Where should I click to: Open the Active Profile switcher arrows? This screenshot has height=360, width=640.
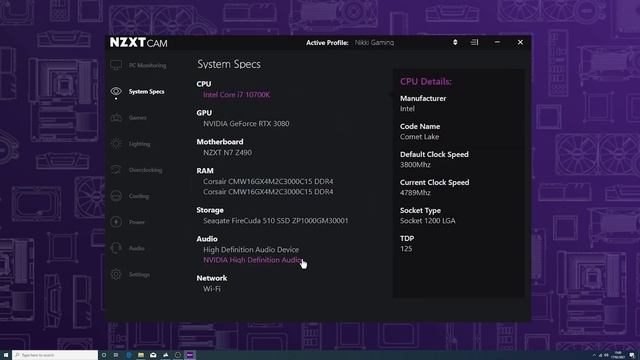455,42
